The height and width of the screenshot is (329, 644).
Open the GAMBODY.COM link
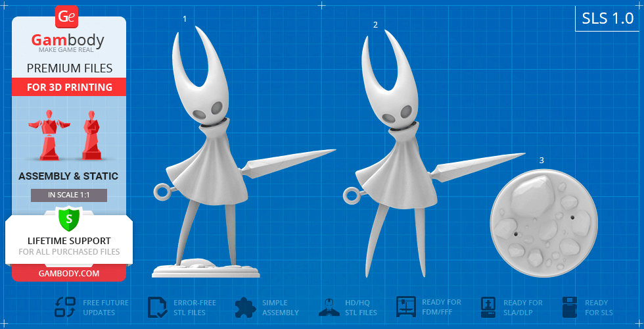[69, 273]
